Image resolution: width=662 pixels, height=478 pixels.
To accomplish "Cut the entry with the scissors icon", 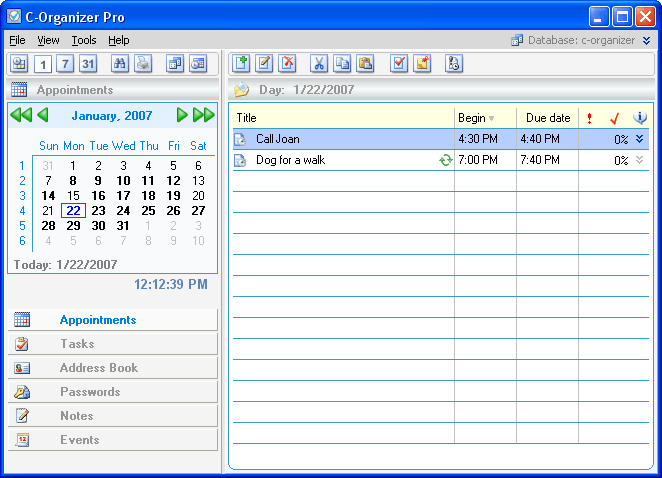I will pos(319,64).
